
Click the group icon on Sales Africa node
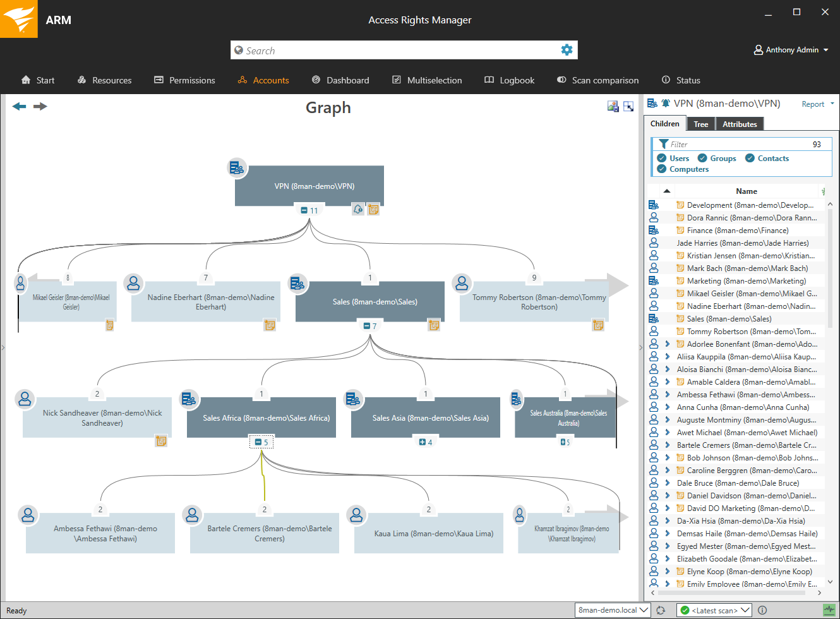[189, 399]
